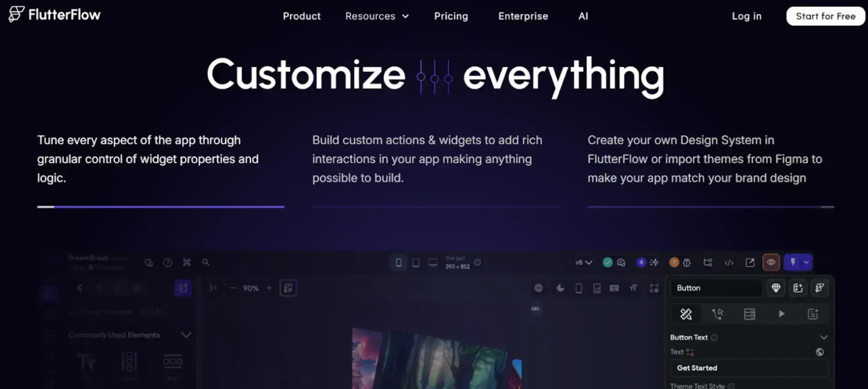Screen dimensions: 868x389
Task: Click the plus button to zoom in canvas
Action: pos(269,288)
